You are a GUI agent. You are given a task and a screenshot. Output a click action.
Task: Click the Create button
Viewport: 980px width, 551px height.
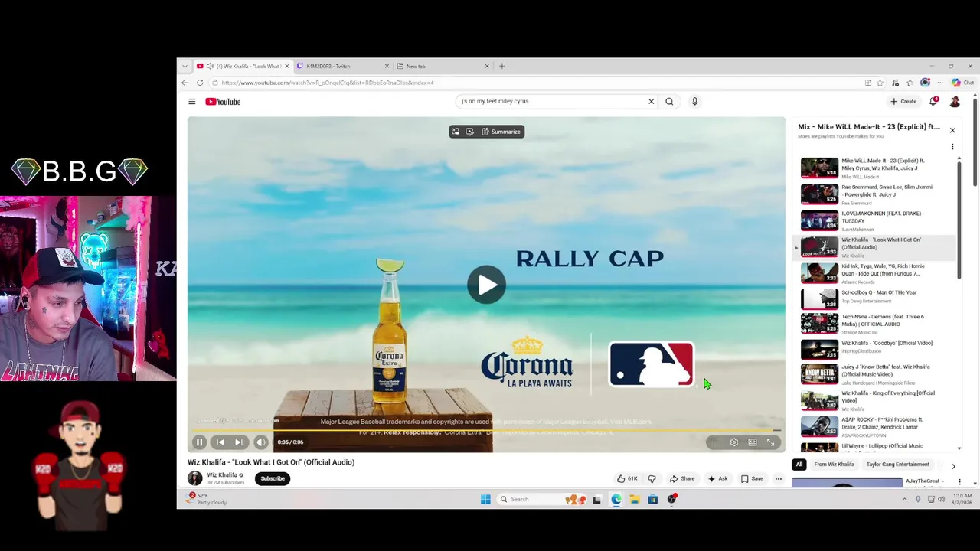coord(903,101)
